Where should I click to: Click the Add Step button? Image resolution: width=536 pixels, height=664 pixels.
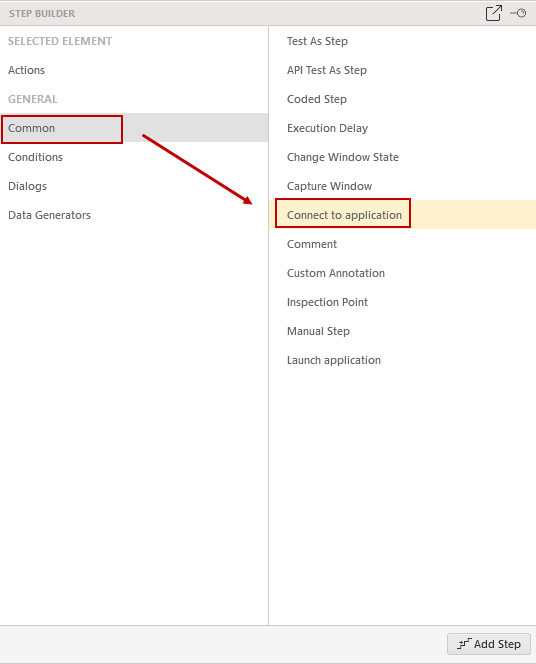[489, 644]
